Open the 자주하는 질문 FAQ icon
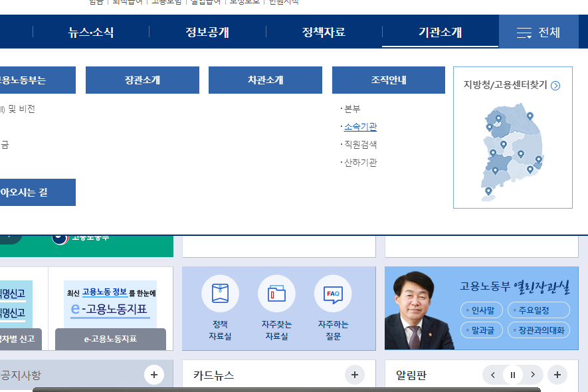 click(x=333, y=294)
